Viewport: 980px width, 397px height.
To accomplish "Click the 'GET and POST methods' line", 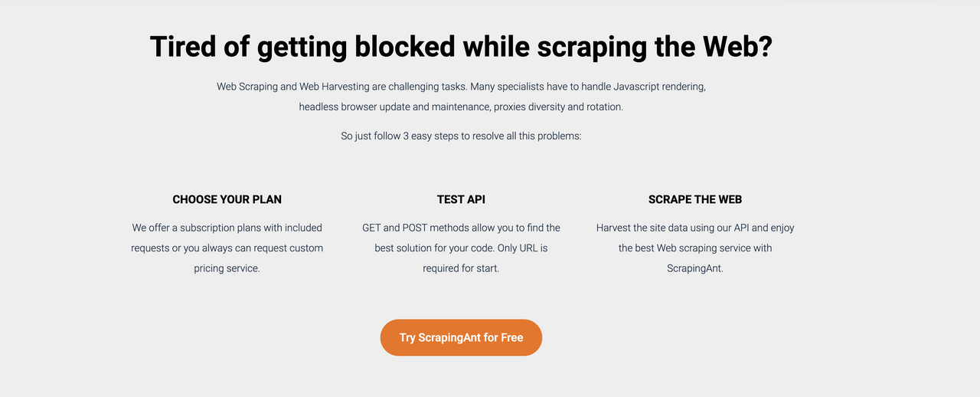I will (461, 228).
